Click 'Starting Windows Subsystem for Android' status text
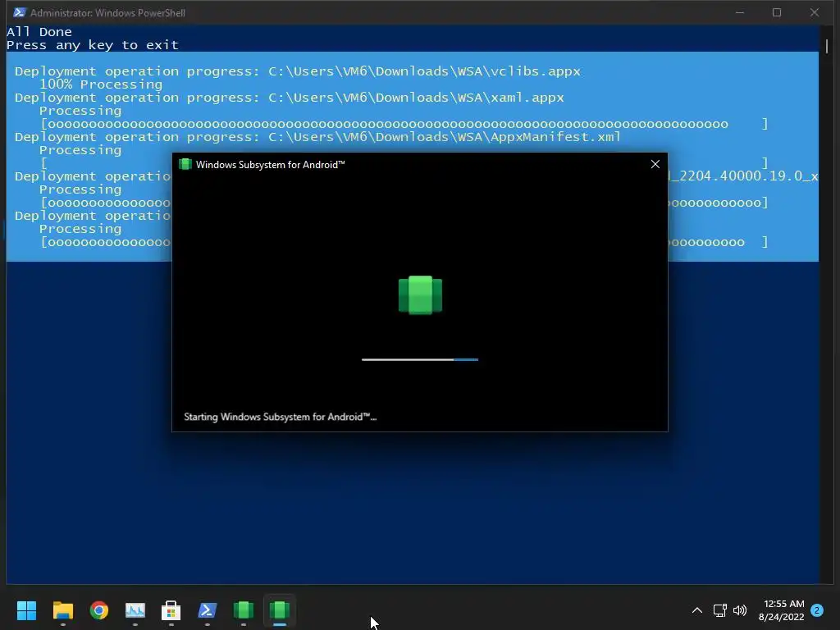840x630 pixels. click(x=281, y=417)
